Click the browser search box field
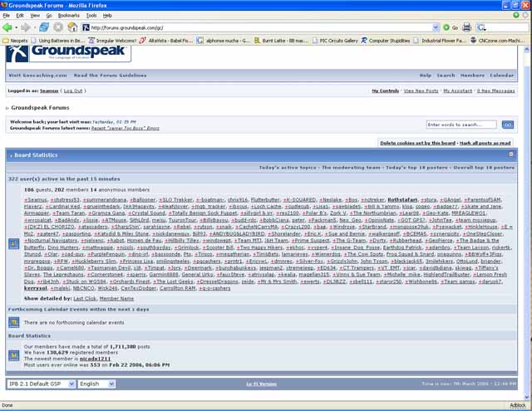The width and height of the screenshot is (532, 411). (508, 27)
